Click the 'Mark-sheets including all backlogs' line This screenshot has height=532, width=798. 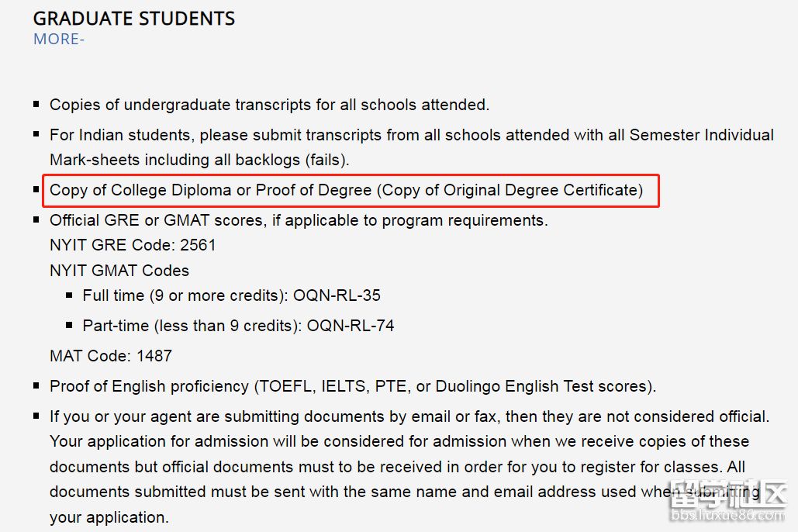tap(199, 161)
